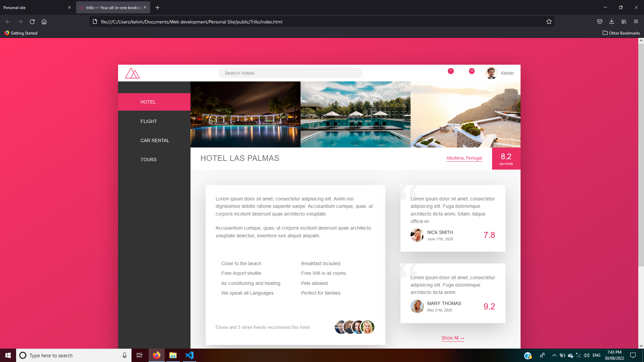Click the night pool hotel photo

(x=245, y=114)
